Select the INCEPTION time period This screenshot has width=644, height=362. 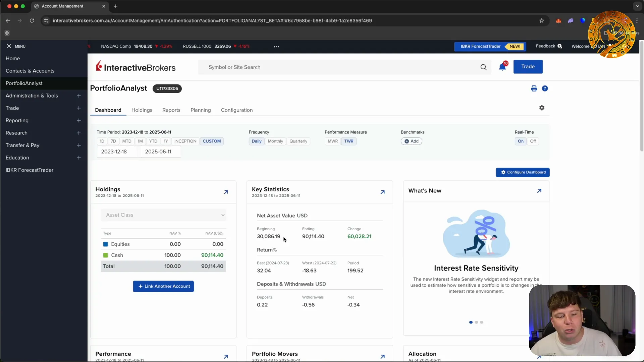coord(185,141)
